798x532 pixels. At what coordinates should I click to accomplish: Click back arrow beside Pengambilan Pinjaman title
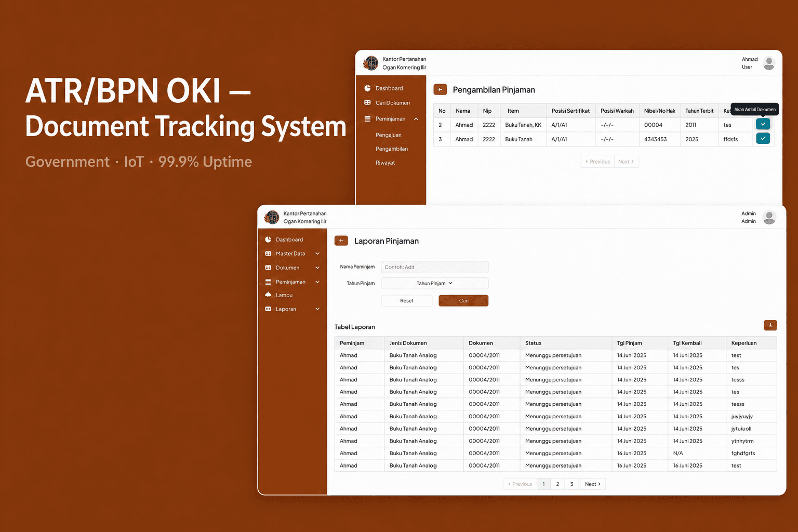click(440, 89)
